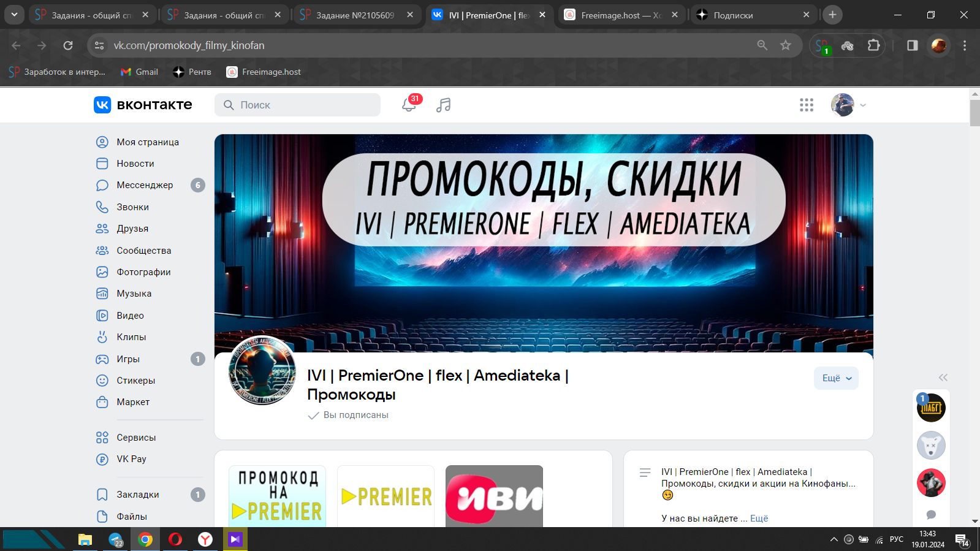Open VK notifications bell icon
The image size is (980, 551).
(409, 105)
